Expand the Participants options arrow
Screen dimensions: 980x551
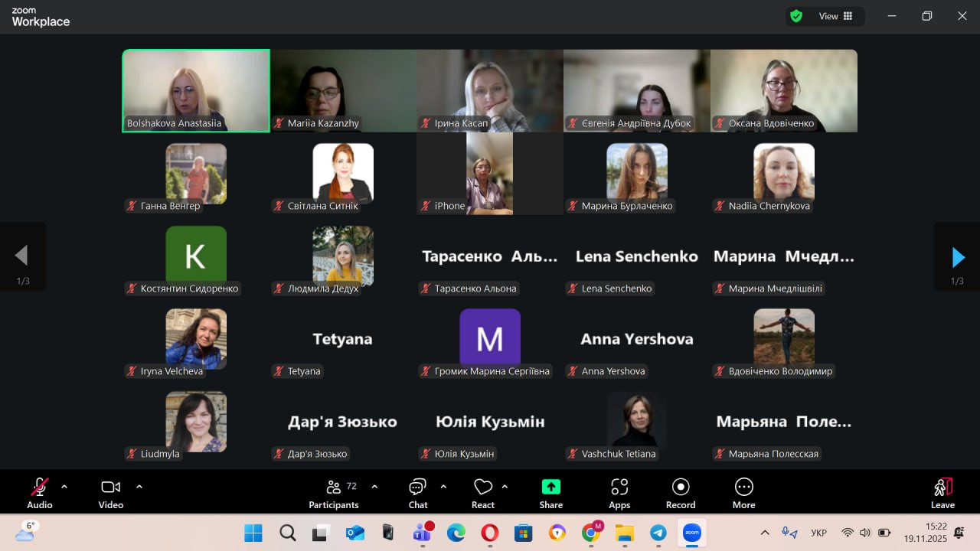(374, 486)
